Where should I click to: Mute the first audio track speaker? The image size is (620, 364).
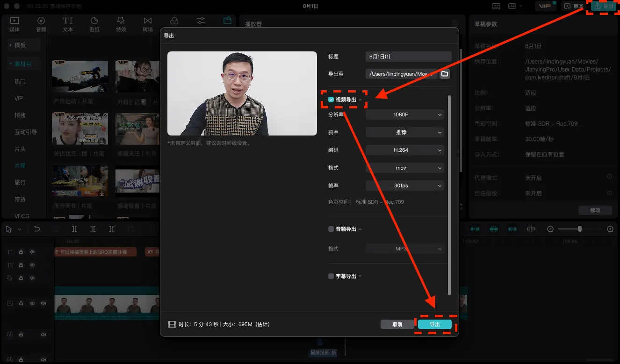tap(43, 335)
